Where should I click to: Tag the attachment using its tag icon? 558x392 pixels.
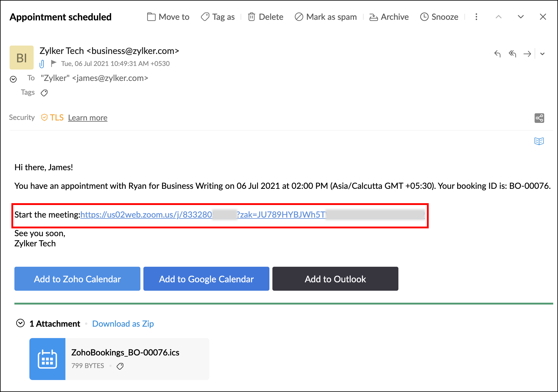point(120,366)
